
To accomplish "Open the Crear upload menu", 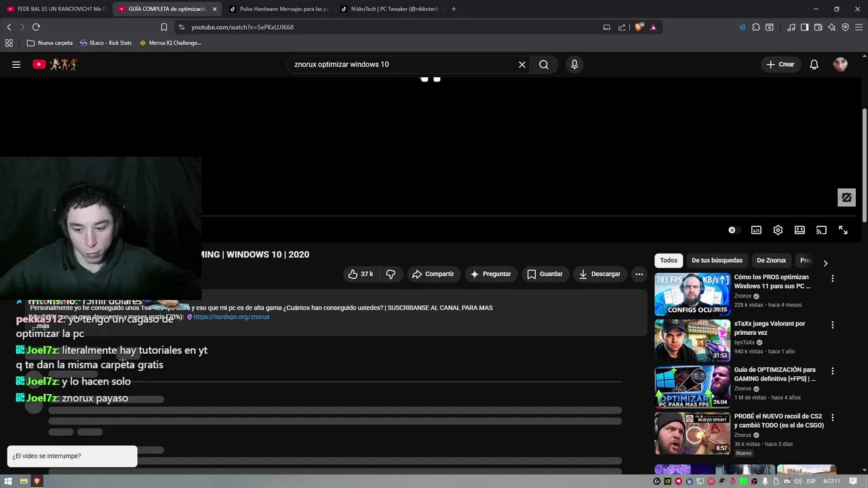I will [780, 64].
